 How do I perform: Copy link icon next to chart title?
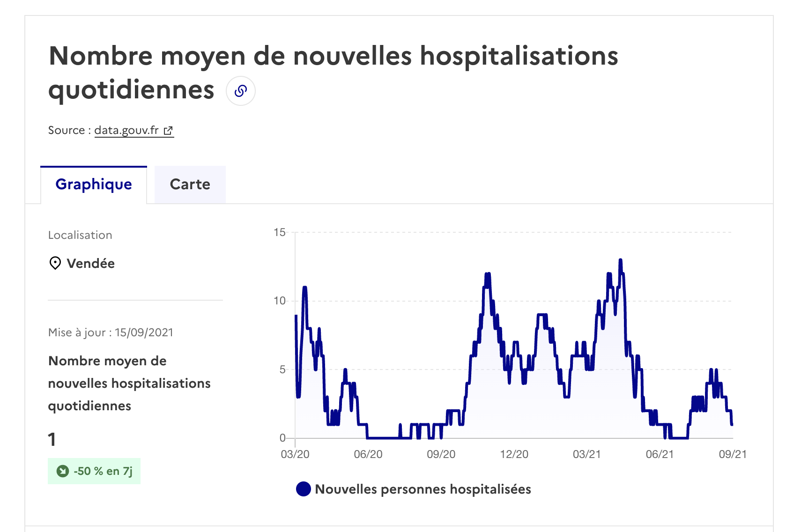pyautogui.click(x=241, y=91)
